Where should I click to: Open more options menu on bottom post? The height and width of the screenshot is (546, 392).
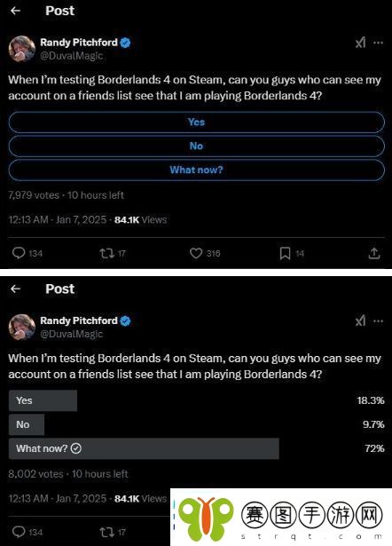coord(378,320)
